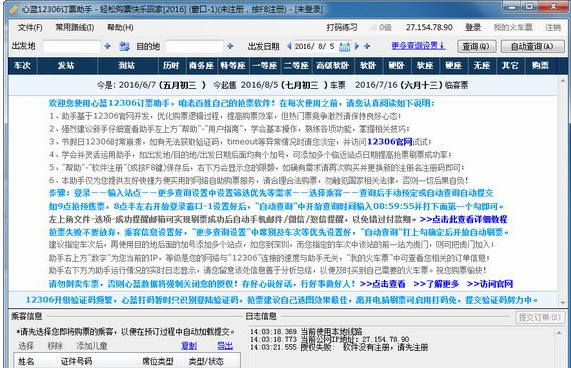Image resolution: width=571 pixels, height=368 pixels.
Task: Click the 提交订单(S) button
Action: pyautogui.click(x=540, y=317)
